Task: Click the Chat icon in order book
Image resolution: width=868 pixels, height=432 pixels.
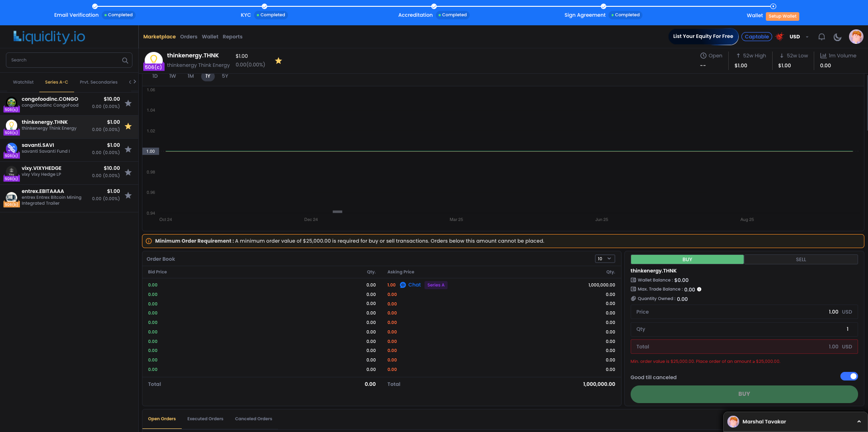Action: (403, 285)
